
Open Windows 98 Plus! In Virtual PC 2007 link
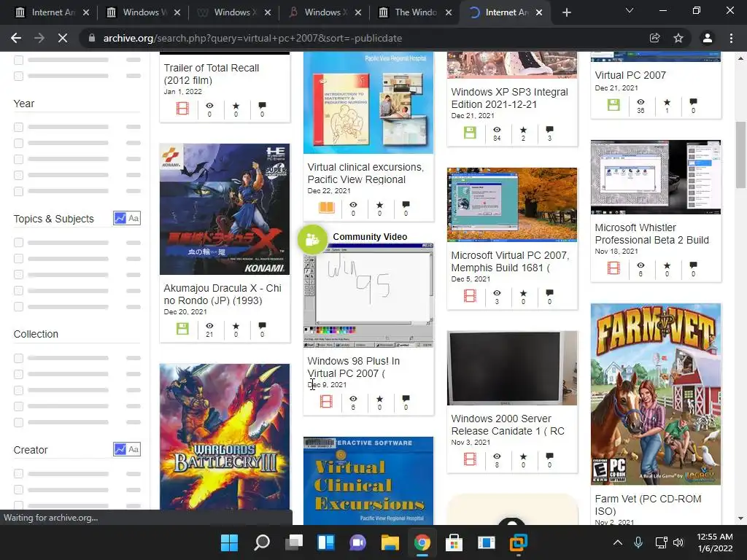354,367
